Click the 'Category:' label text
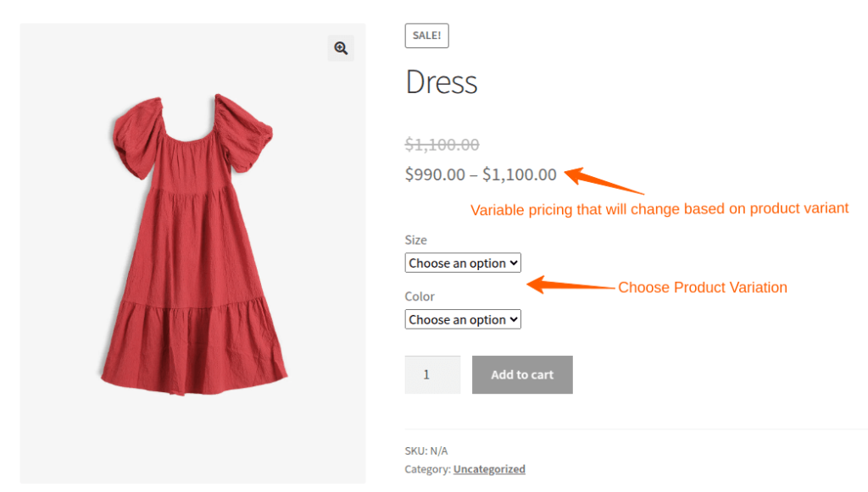Screen dimensions: 868x492 pos(427,469)
